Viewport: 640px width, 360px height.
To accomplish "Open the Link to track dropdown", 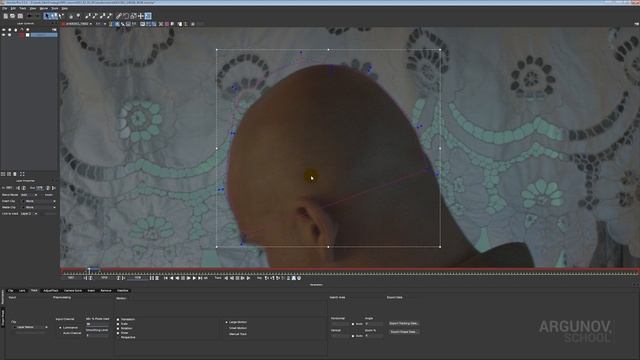I will (30, 213).
